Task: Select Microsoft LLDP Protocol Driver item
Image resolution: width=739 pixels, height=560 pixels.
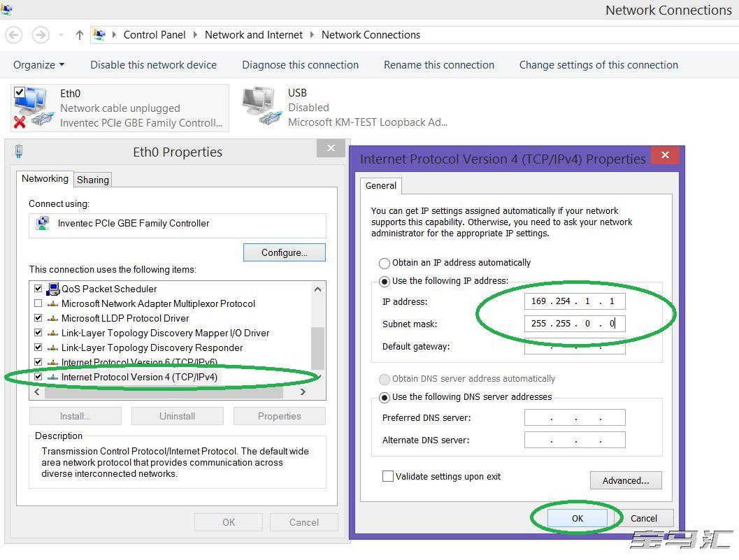Action: 125,318
